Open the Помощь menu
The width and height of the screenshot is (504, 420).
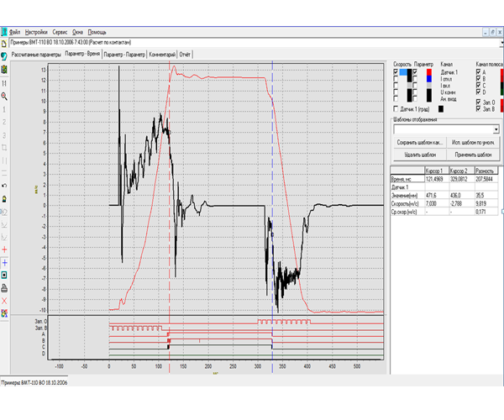pos(97,32)
